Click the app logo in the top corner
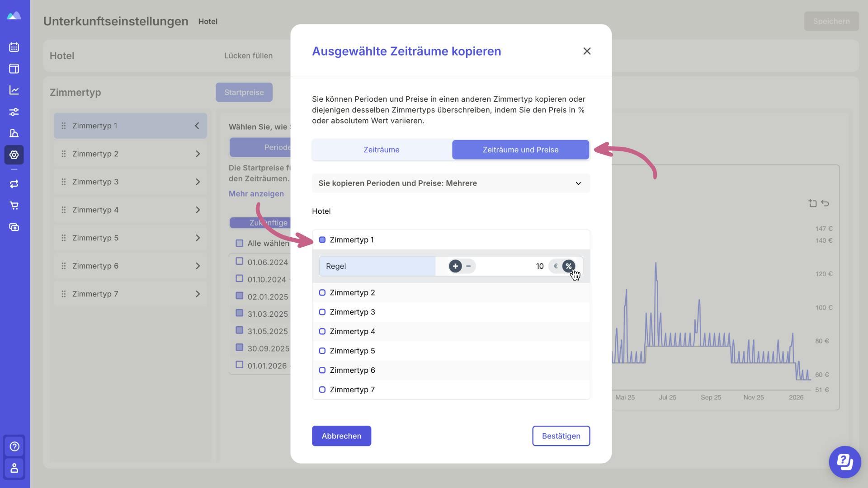The width and height of the screenshot is (868, 488). tap(14, 16)
